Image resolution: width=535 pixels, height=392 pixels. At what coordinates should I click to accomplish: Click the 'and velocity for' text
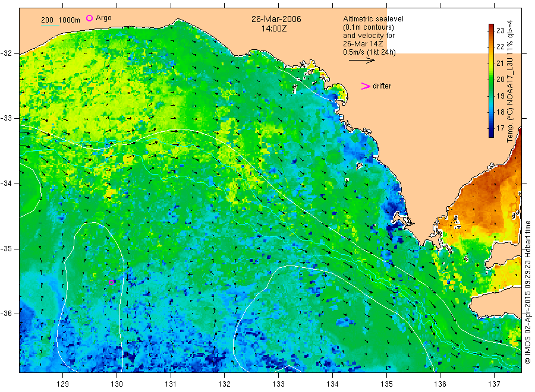[369, 36]
